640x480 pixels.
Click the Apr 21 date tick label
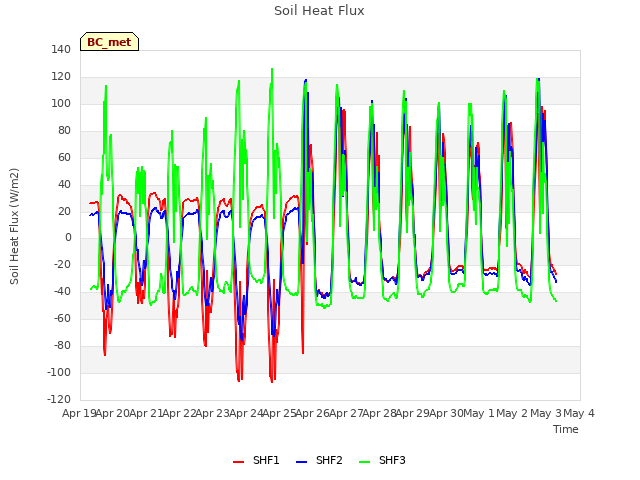coord(146,413)
